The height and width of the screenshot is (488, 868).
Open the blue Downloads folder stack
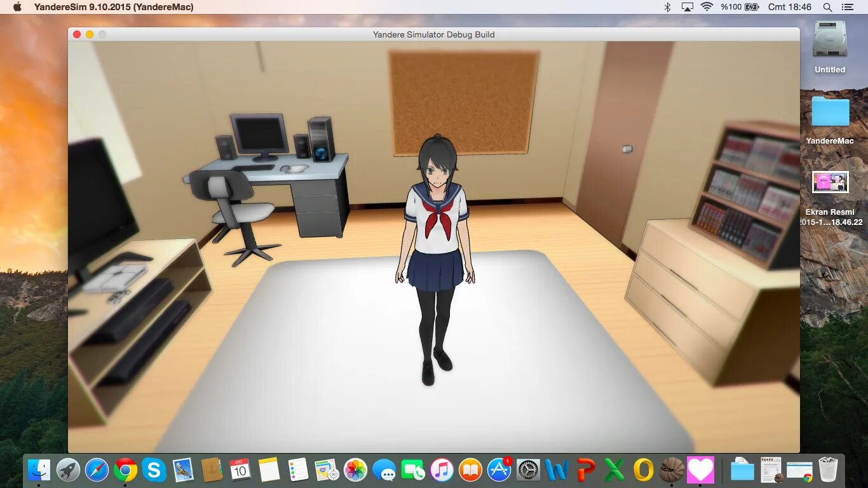742,470
